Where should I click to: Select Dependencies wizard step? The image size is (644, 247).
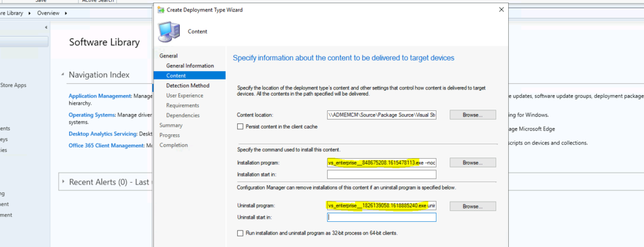click(x=183, y=115)
